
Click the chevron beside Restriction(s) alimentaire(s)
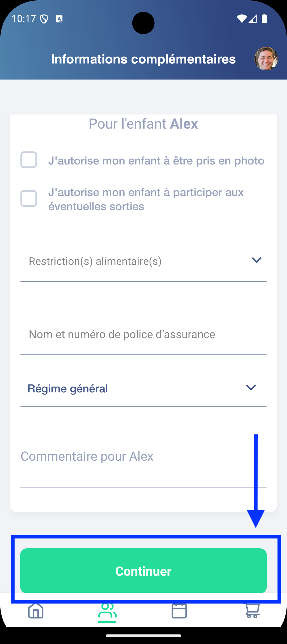[257, 260]
